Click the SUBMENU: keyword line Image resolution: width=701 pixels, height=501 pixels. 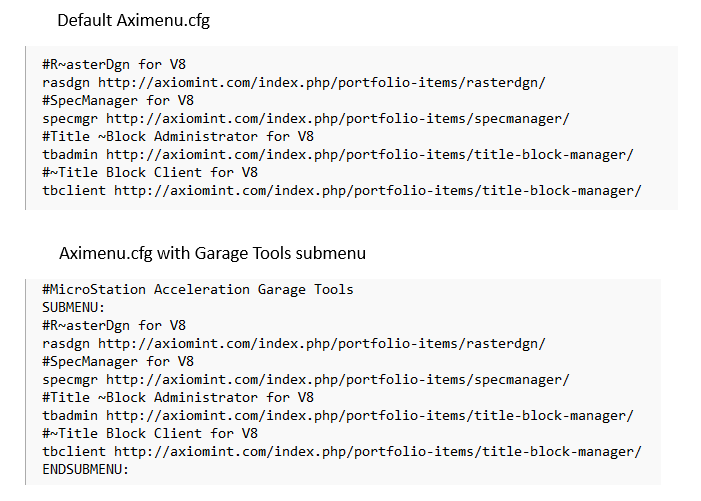(x=73, y=307)
